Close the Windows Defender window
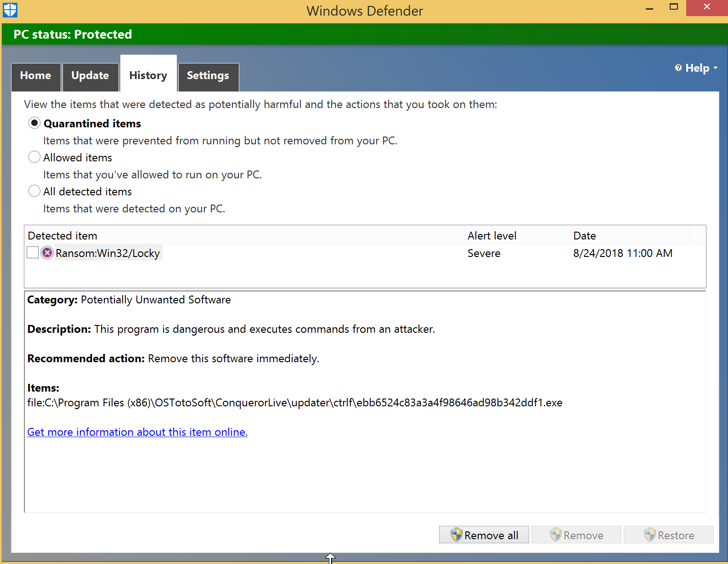Screen dimensions: 728x564 [707, 7]
